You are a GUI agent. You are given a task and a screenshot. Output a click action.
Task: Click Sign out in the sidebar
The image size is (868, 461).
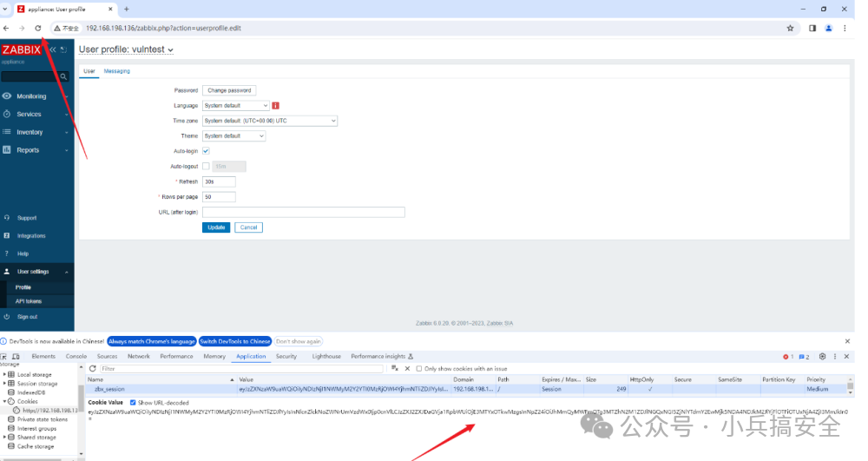tap(27, 317)
